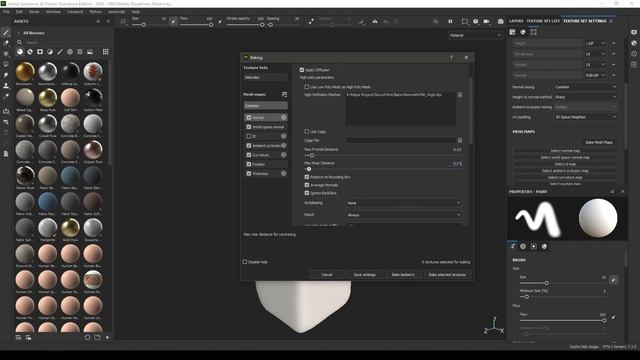Image resolution: width=640 pixels, height=360 pixels.
Task: Click Select ambient occlusion map button
Action: 565,171
